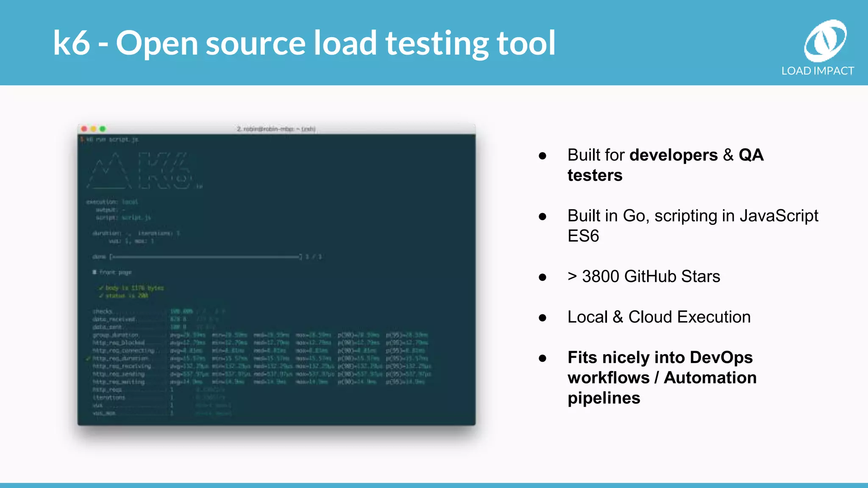
Task: Click the 'status is 200' check line
Action: point(124,296)
